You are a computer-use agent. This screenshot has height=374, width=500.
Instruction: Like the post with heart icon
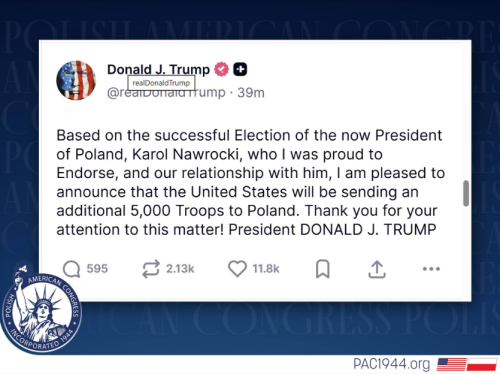237,268
